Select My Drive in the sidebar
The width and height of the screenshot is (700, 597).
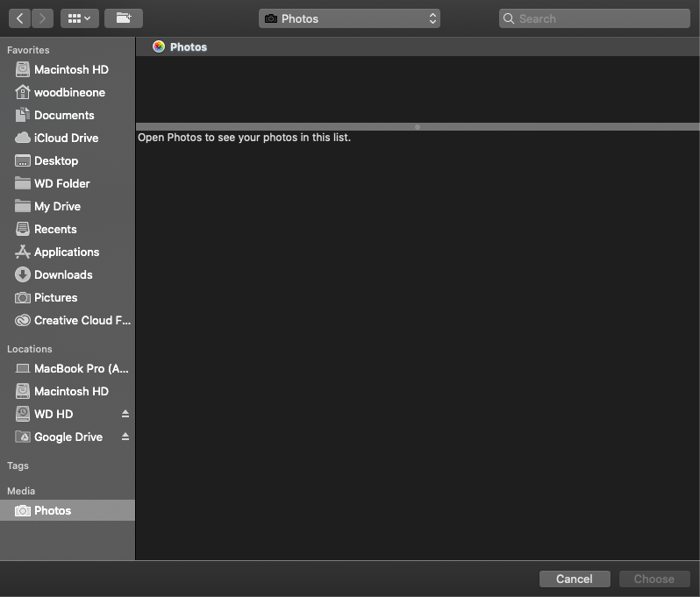pos(68,206)
